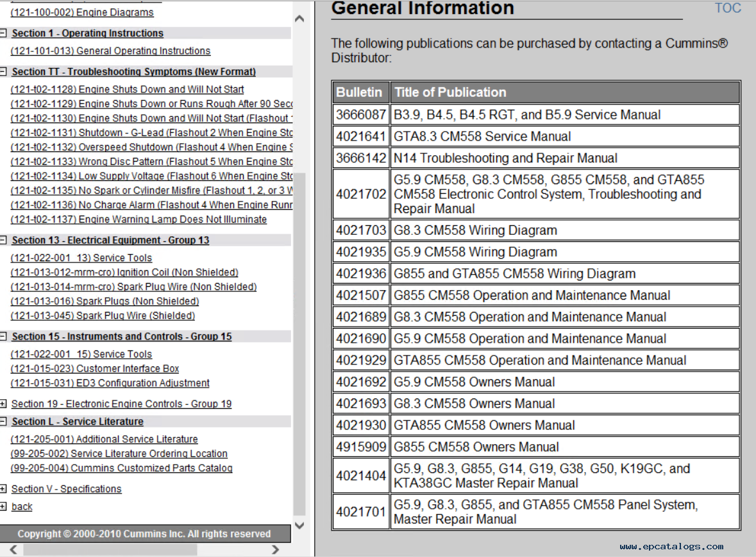
Task: Click sidebar scroll down arrow
Action: pos(299,525)
